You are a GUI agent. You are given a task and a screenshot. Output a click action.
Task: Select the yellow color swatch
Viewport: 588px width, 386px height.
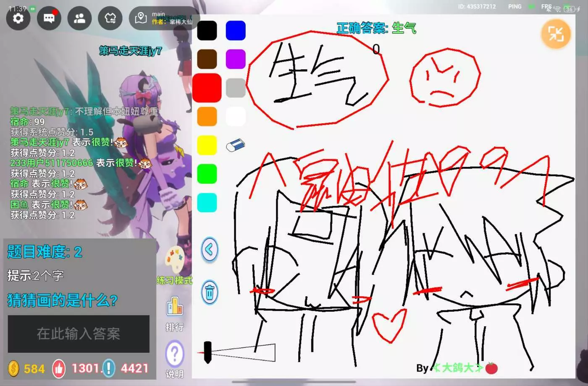(207, 145)
